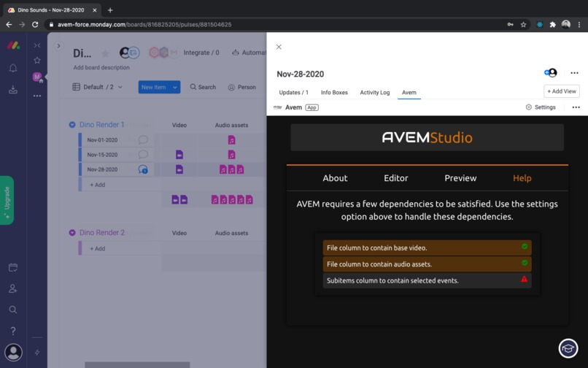Open the help question mark icon

tap(13, 331)
